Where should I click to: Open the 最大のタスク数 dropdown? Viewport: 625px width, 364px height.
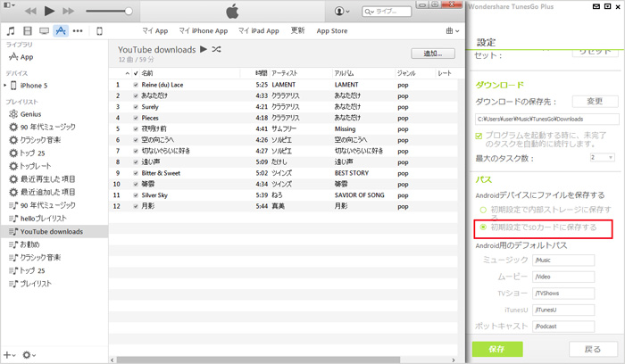tap(603, 158)
